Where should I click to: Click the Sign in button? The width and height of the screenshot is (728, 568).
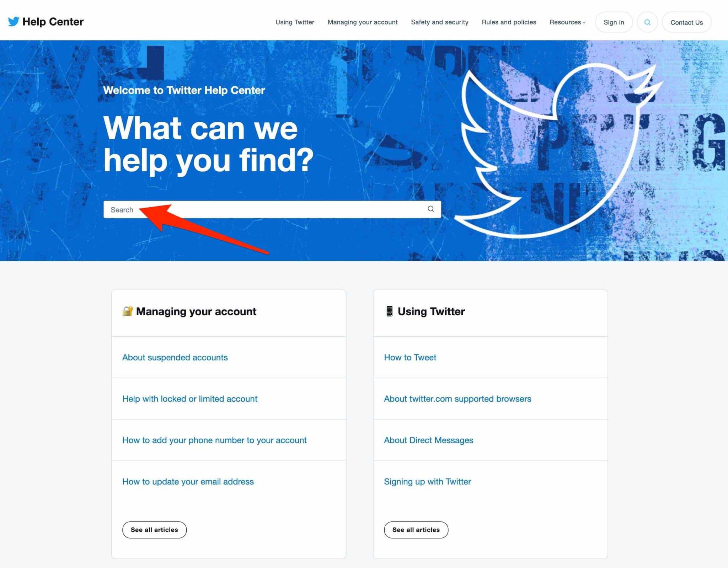(x=614, y=22)
